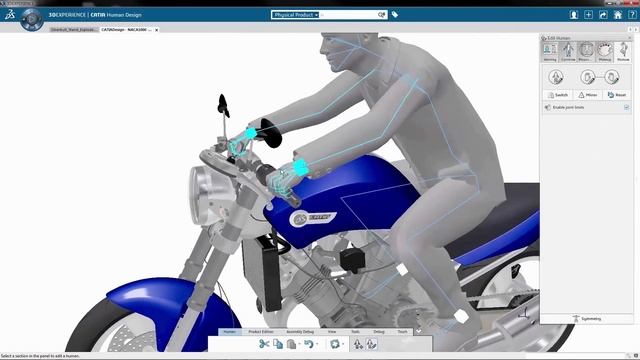The image size is (640, 360).
Task: Open the Undo history dropdown arrow
Action: (317, 344)
